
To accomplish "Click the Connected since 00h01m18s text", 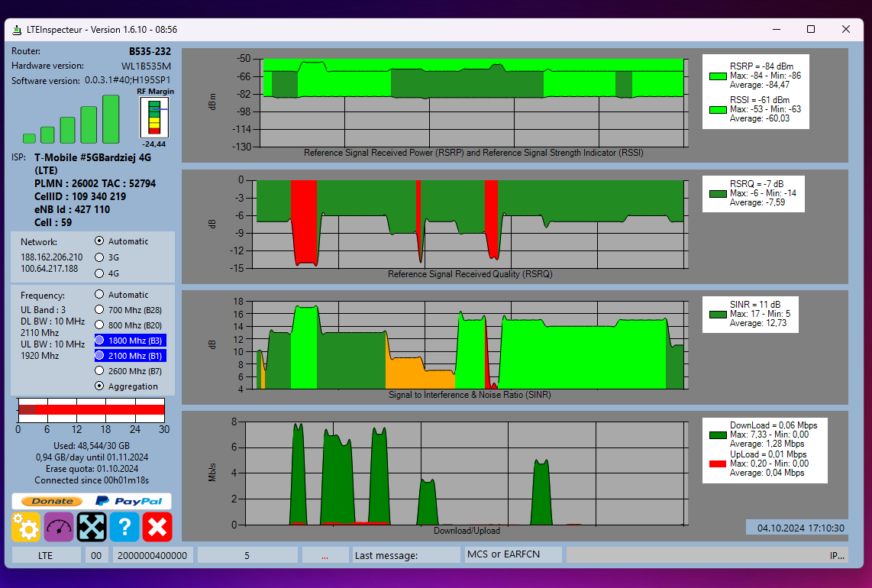I will [x=92, y=480].
